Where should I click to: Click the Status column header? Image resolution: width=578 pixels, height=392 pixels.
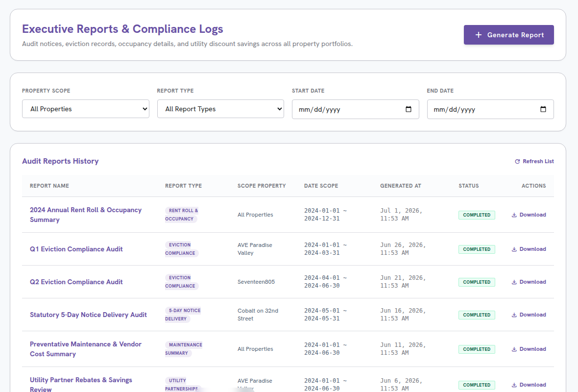coord(468,186)
